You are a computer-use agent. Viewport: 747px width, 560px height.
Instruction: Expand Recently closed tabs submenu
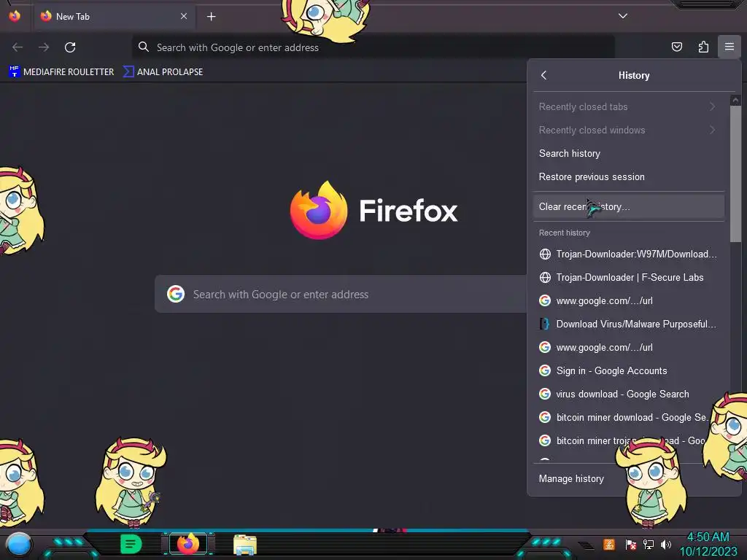click(628, 106)
